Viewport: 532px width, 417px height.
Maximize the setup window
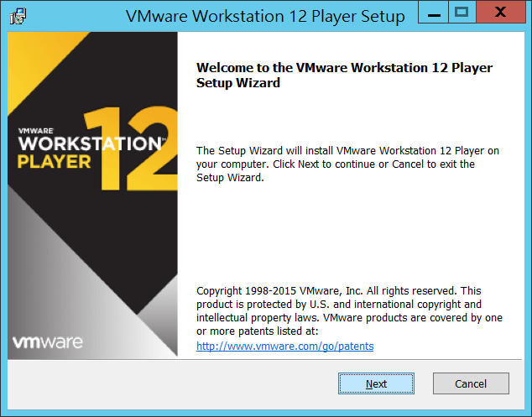pyautogui.click(x=462, y=13)
